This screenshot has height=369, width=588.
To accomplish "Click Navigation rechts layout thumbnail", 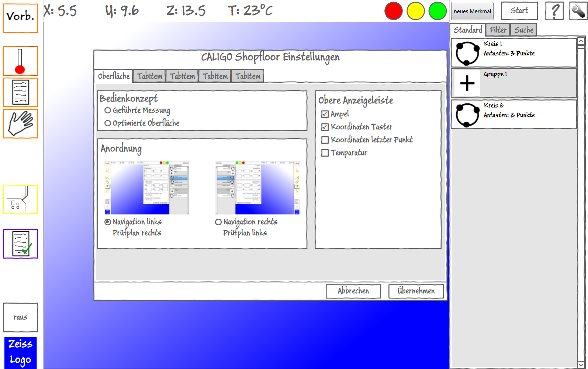I will (257, 188).
